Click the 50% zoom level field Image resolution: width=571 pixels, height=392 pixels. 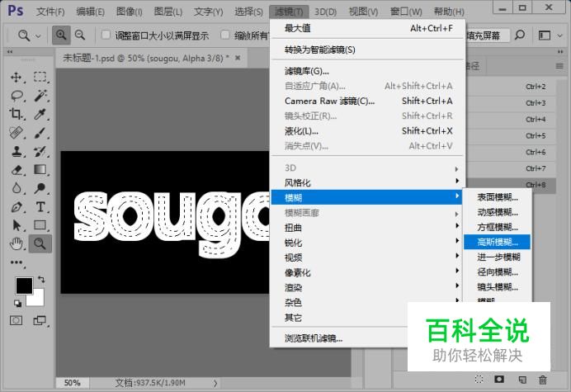click(x=72, y=383)
